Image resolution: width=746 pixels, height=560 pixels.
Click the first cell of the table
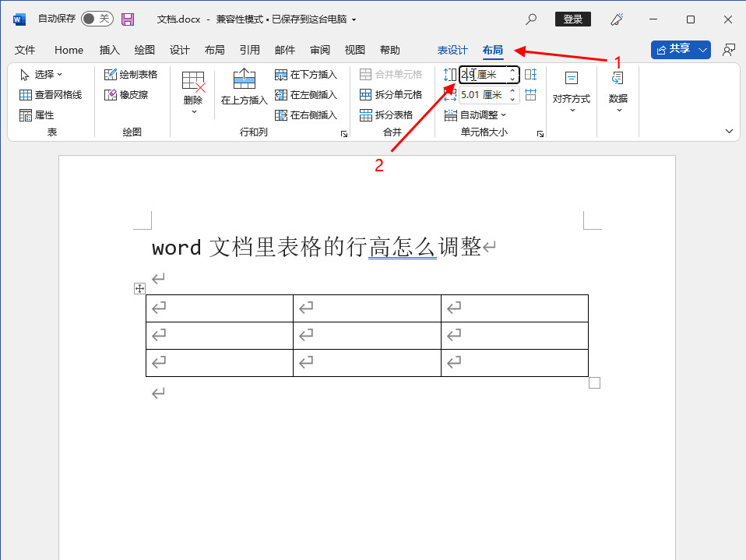(x=220, y=308)
